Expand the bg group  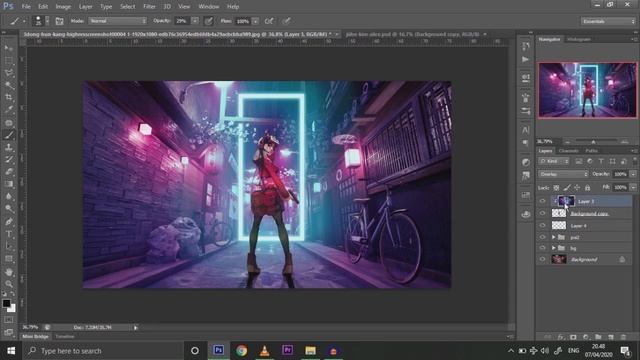tap(553, 248)
